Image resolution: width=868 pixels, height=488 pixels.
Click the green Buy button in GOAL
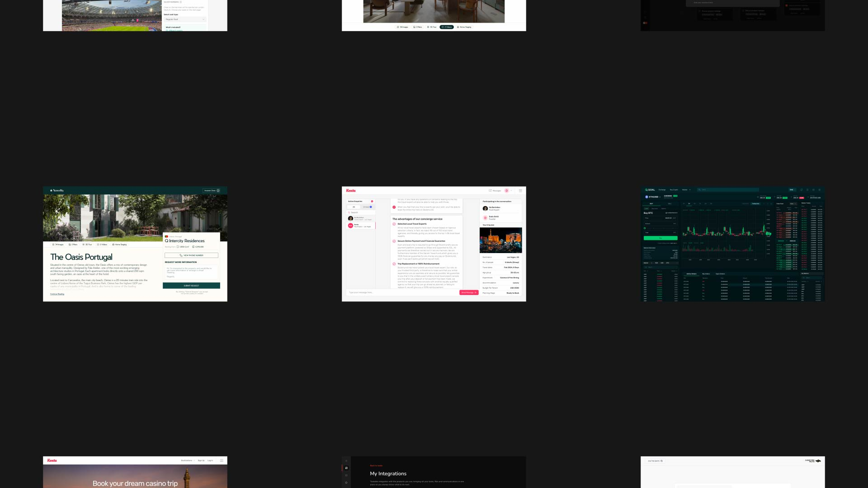coord(660,238)
